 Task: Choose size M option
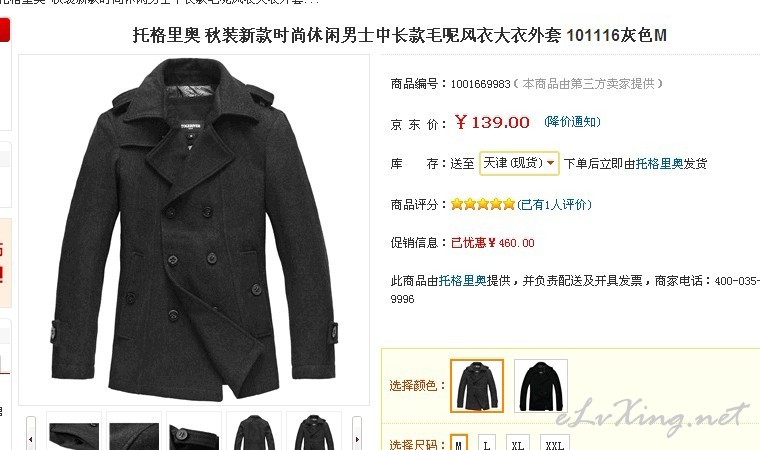pyautogui.click(x=459, y=443)
